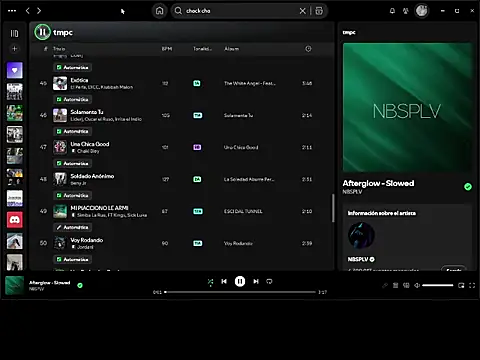Click the pencil Automática tag below MI PIACCIONO LE ARMI

(x=73, y=227)
